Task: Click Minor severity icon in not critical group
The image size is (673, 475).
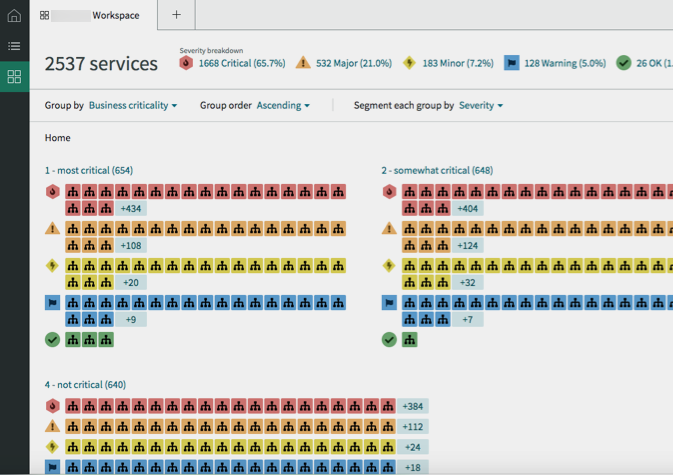Action: point(52,447)
